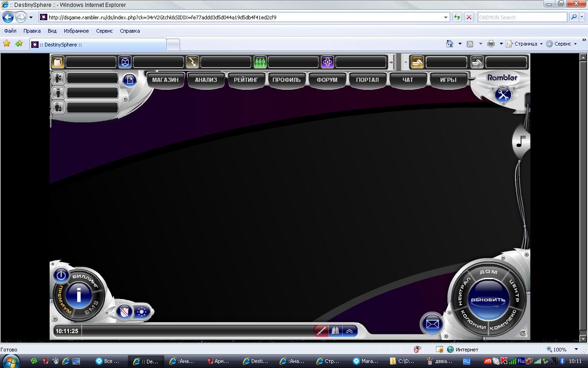The image size is (588, 368).
Task: Open the mail envelope icon
Action: point(432,324)
